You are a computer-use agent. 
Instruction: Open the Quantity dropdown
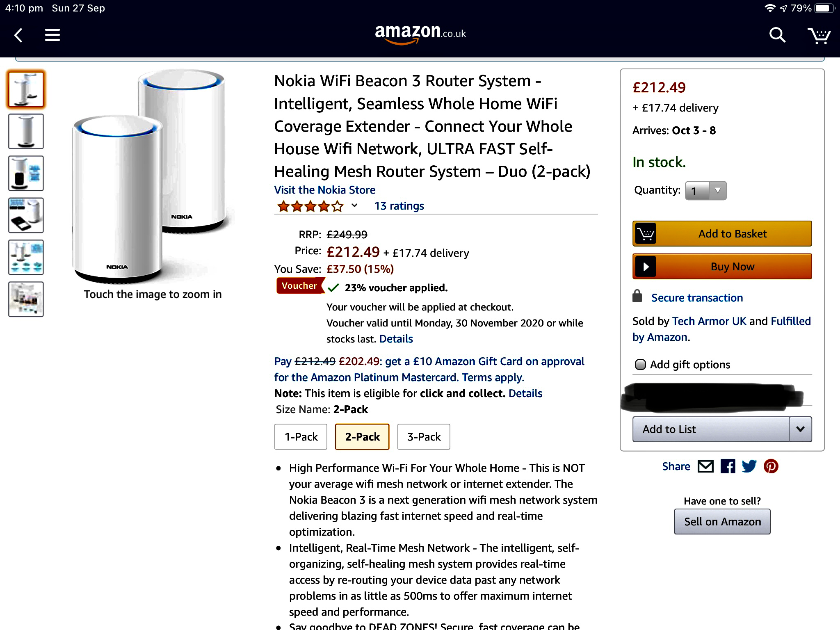click(x=705, y=191)
